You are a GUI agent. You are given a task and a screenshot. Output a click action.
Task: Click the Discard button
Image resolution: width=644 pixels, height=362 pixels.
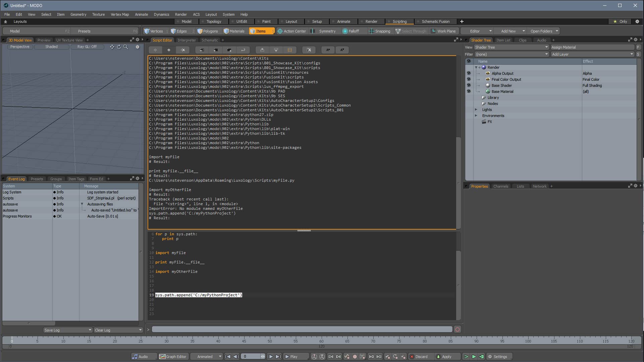tap(419, 357)
